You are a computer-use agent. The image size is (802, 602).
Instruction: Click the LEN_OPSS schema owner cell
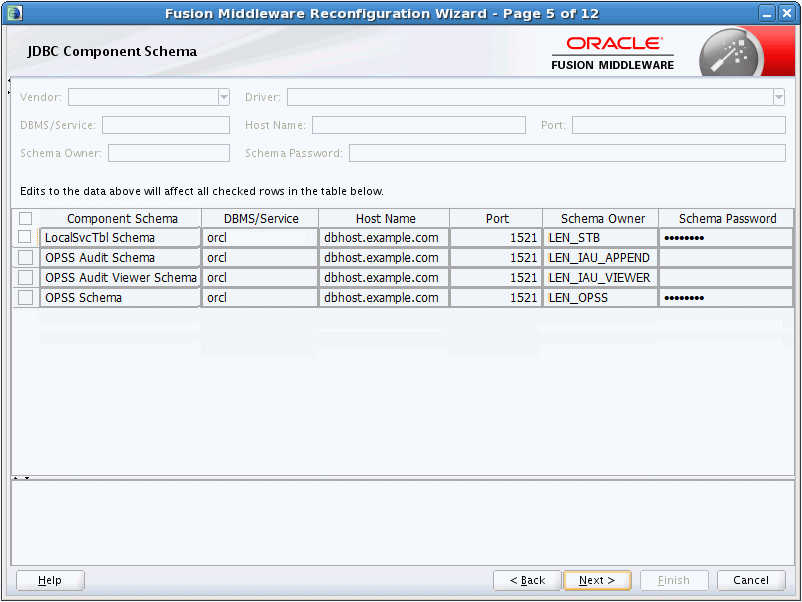(600, 297)
